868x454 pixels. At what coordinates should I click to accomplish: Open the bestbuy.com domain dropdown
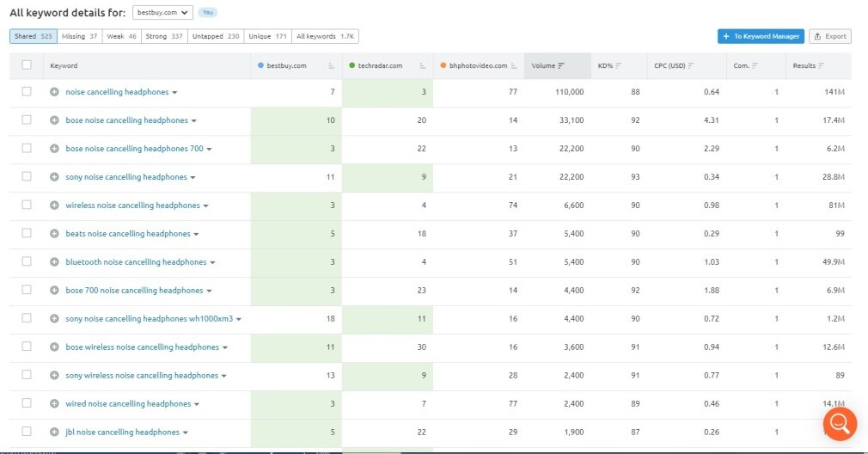(163, 13)
